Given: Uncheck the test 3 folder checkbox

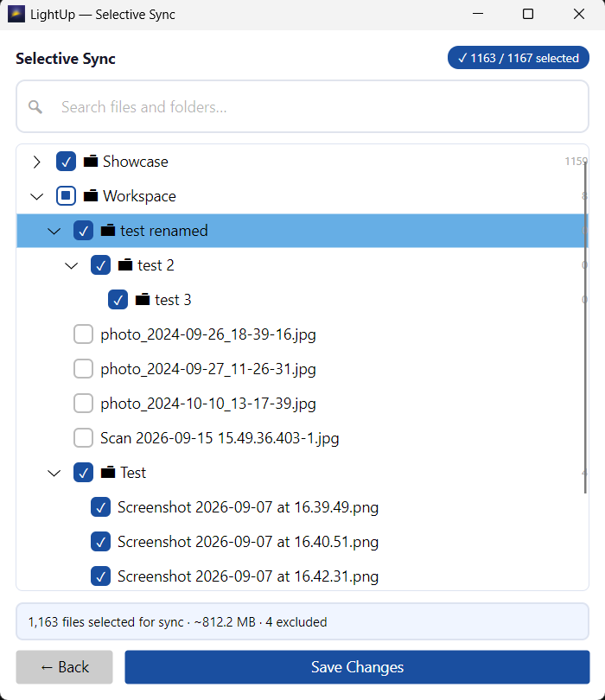Looking at the screenshot, I should point(118,300).
